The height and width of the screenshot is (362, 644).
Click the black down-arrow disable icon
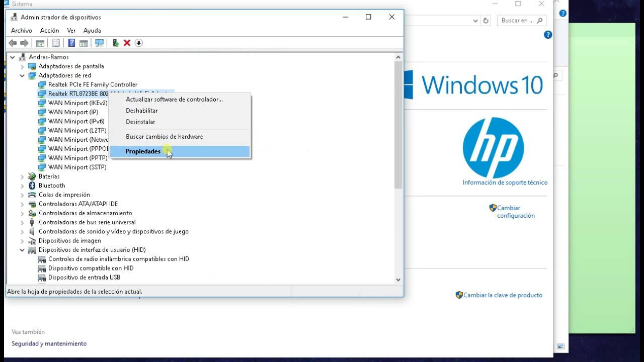coord(139,43)
